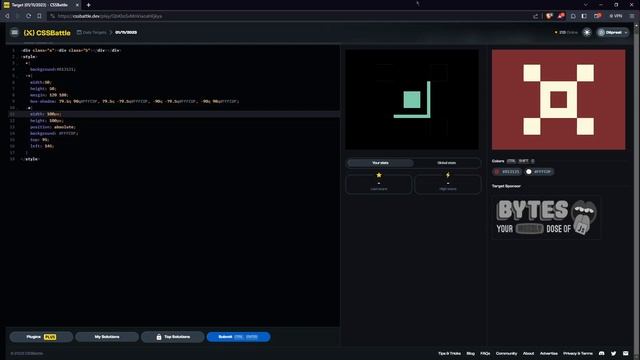Click the 235 Online indicator
This screenshot has width=640, height=360.
pyautogui.click(x=566, y=32)
